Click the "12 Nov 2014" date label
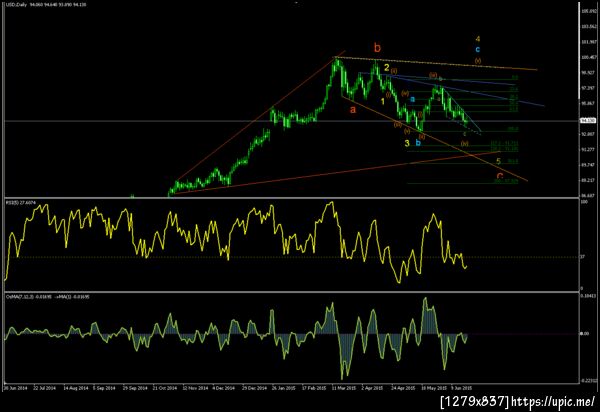Viewport: 600px width, 412px height. [194, 388]
